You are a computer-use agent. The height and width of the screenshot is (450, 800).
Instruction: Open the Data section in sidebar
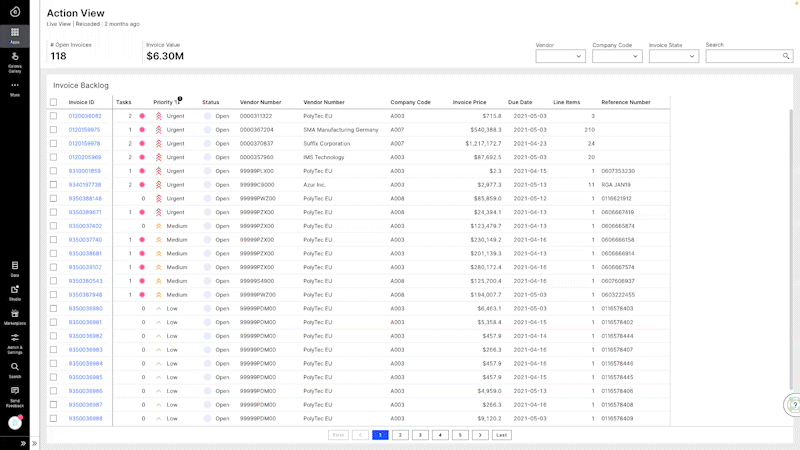click(15, 269)
